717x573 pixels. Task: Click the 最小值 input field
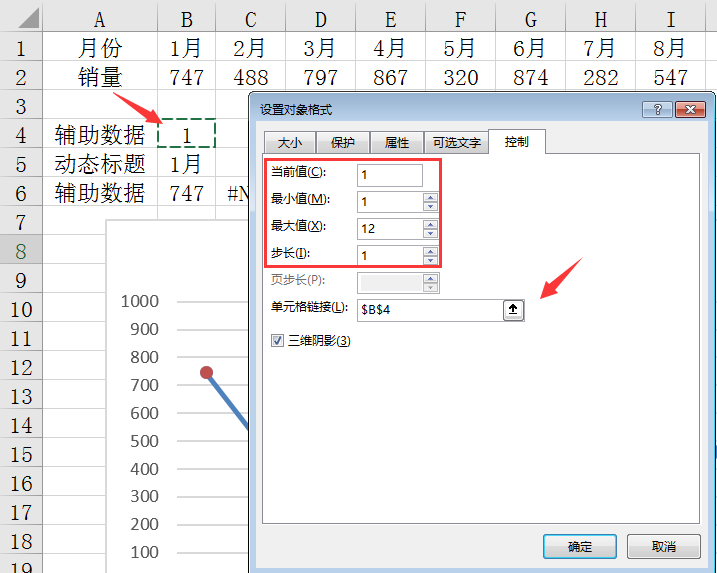[x=390, y=202]
